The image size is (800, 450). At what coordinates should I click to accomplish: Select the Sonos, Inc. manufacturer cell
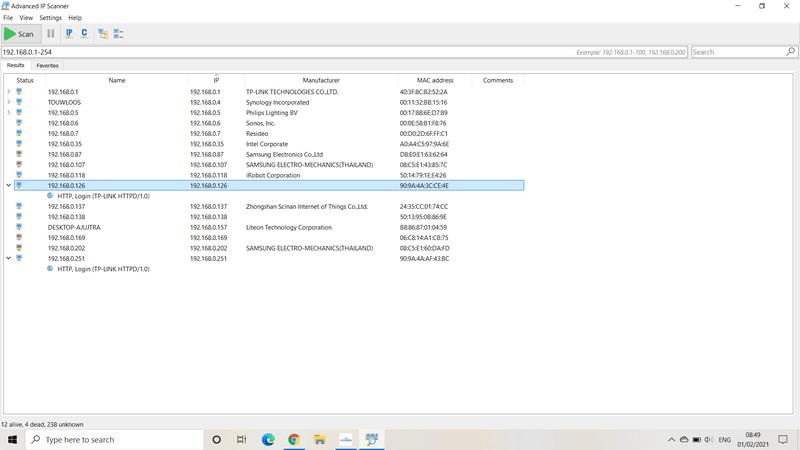(260, 123)
